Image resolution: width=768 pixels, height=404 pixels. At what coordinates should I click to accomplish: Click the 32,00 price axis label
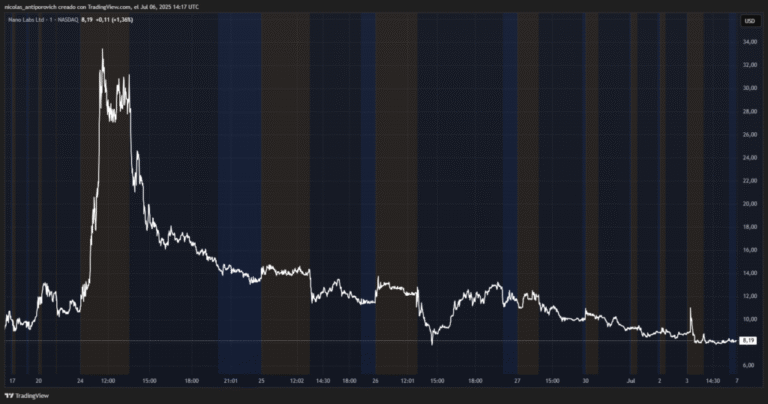pyautogui.click(x=750, y=65)
